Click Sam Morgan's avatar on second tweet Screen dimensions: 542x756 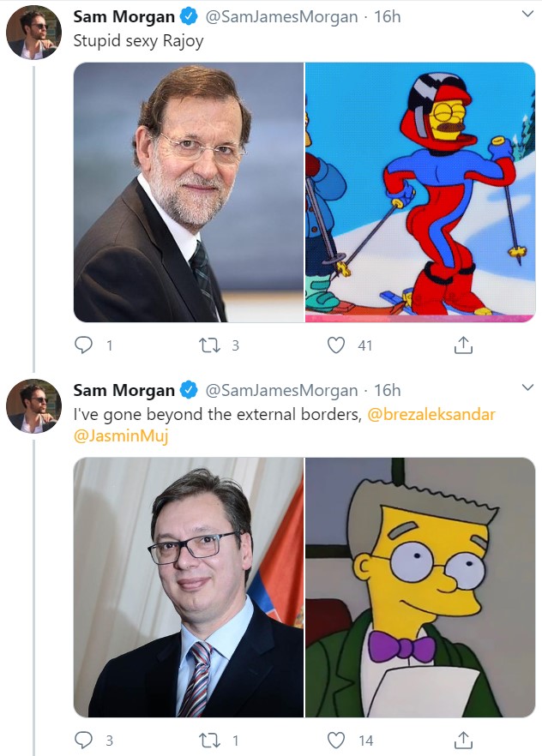33,406
